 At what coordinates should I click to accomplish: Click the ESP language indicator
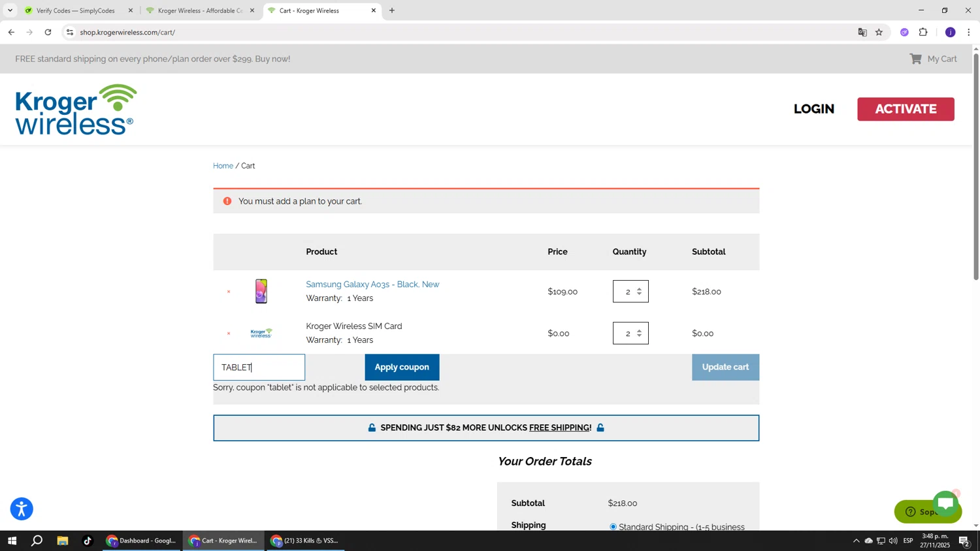click(x=908, y=541)
